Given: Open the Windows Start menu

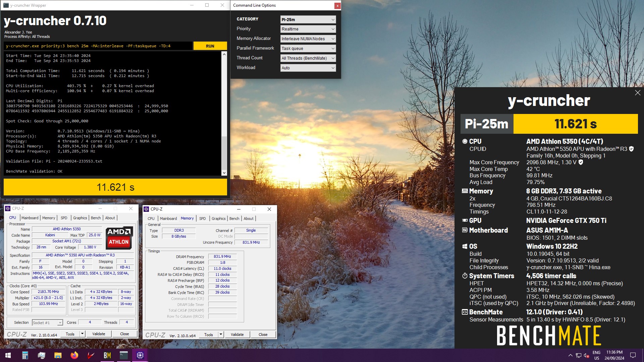Looking at the screenshot, I should (x=8, y=355).
